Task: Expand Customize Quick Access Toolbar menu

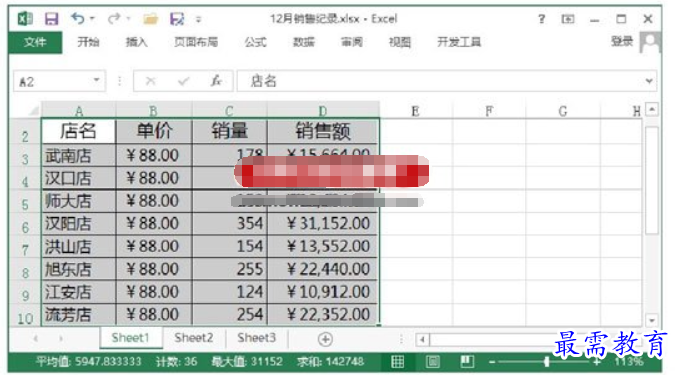Action: coord(198,19)
